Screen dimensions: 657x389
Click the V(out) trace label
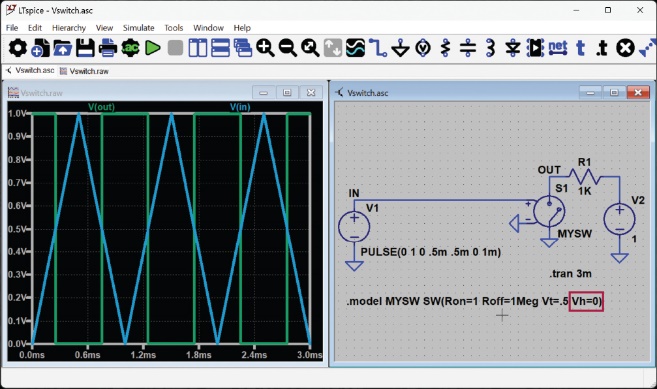(x=101, y=107)
